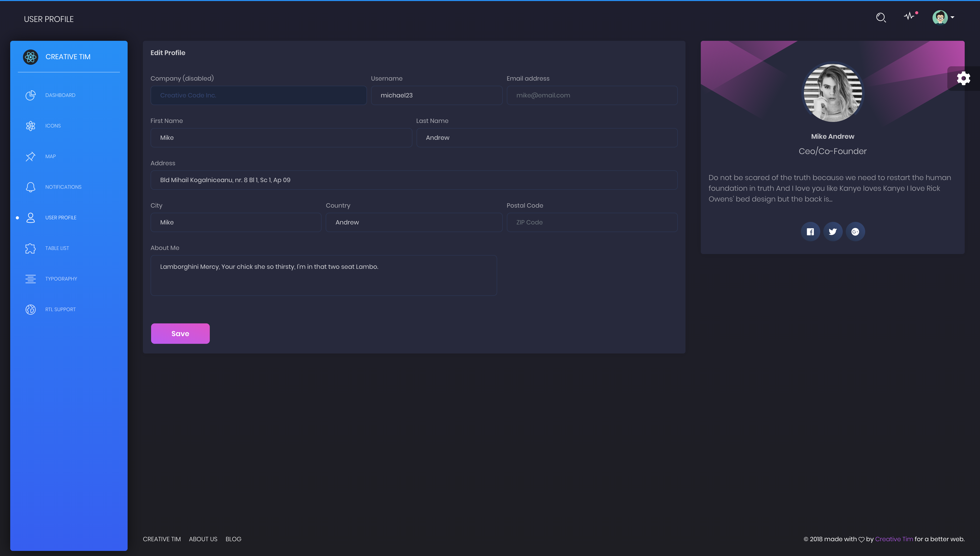Screen dimensions: 980x556
Task: Click the Notifications bell icon in sidebar
Action: (x=31, y=187)
